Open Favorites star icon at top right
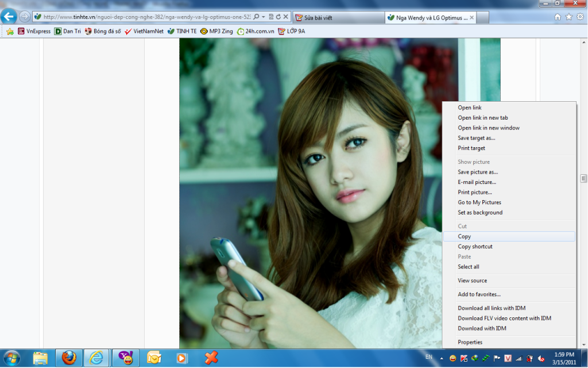Screen dimensions: 588x368 (568, 17)
